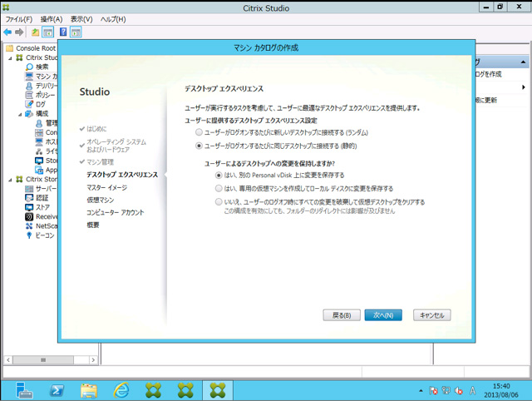Select the NetScaler Gateway node icon
532x401 pixels.
pos(30,225)
